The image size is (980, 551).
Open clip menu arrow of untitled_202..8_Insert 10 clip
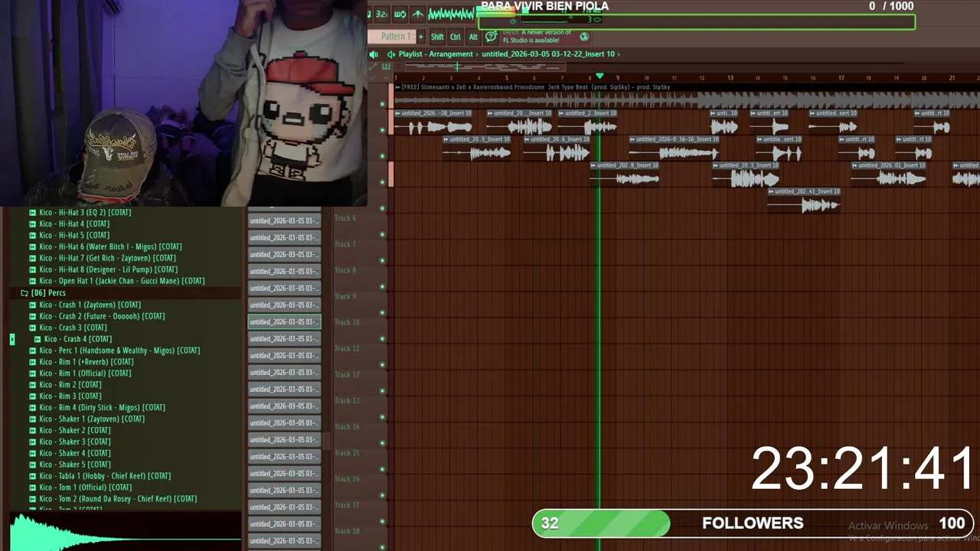tap(593, 165)
